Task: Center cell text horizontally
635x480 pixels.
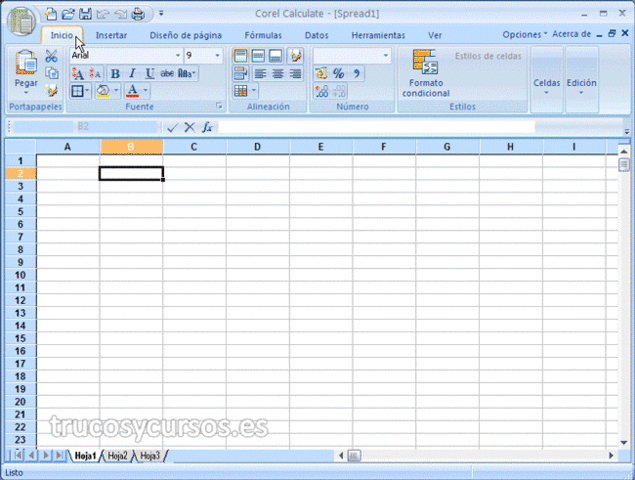Action: 277,73
